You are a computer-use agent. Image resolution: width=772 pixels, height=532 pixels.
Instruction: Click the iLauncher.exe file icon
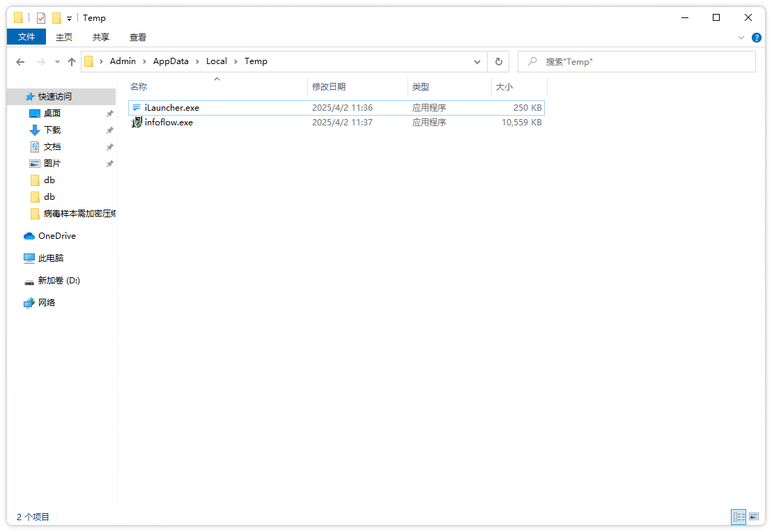(137, 108)
